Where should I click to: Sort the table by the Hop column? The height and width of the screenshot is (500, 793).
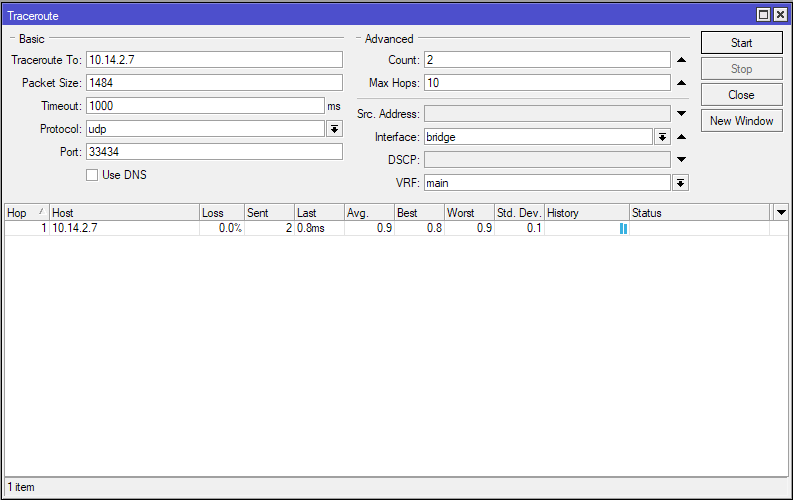[x=27, y=213]
